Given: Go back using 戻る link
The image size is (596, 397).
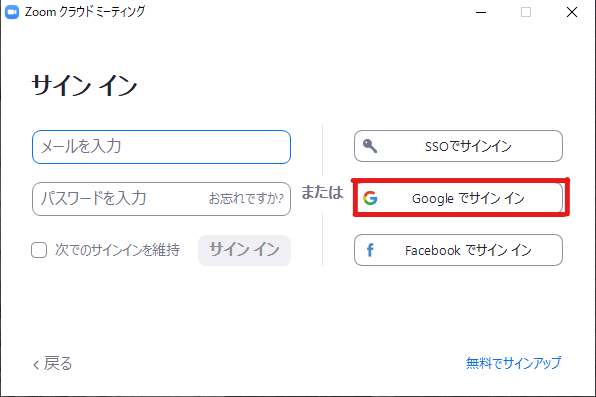Looking at the screenshot, I should [x=52, y=364].
